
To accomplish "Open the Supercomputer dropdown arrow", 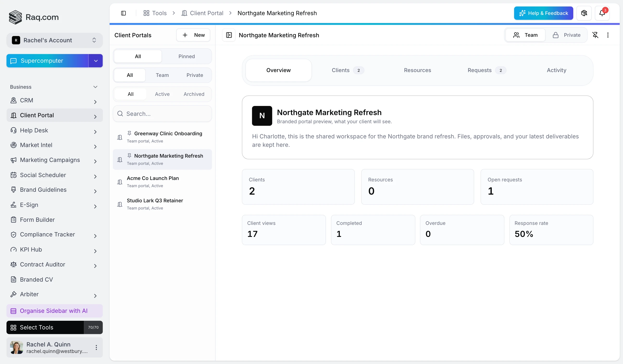I will pos(96,61).
